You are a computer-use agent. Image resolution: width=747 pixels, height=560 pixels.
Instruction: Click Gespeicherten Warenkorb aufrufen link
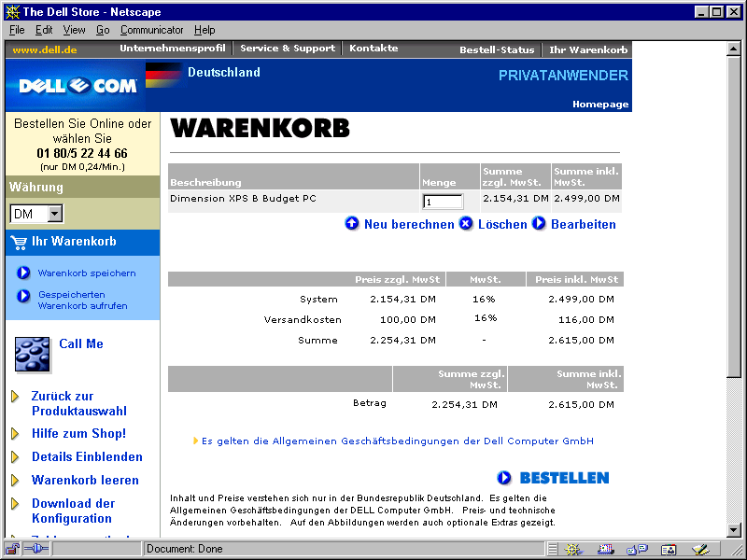coord(83,300)
